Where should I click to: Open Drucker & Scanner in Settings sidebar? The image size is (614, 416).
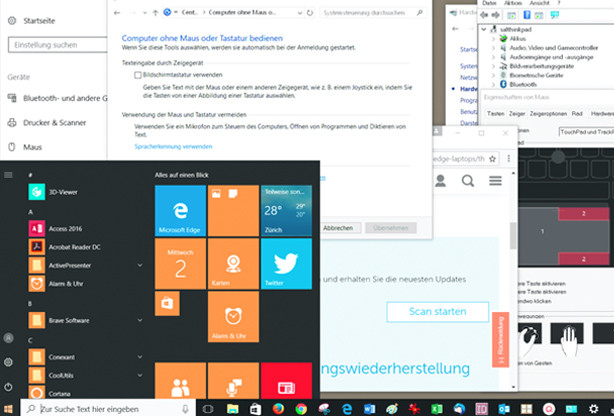(54, 123)
